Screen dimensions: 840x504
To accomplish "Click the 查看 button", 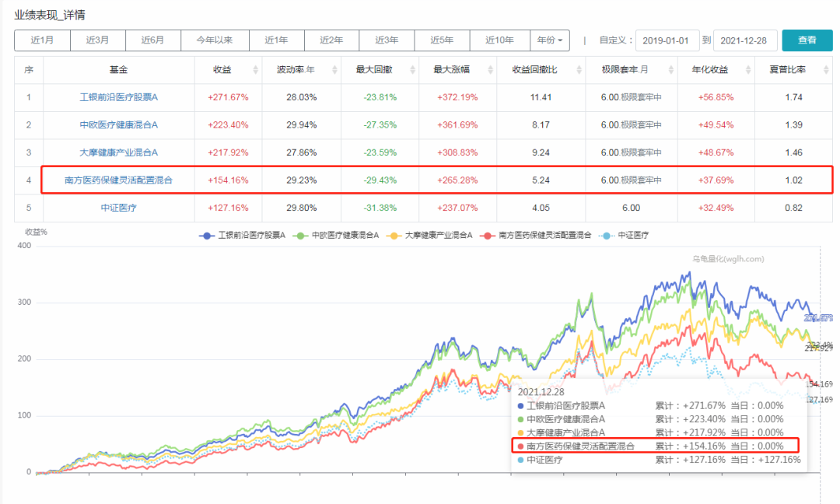I will point(807,40).
